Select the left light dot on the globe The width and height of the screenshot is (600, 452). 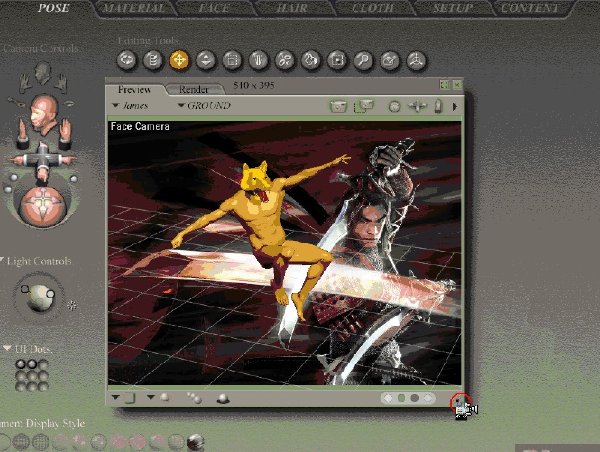coord(25,289)
